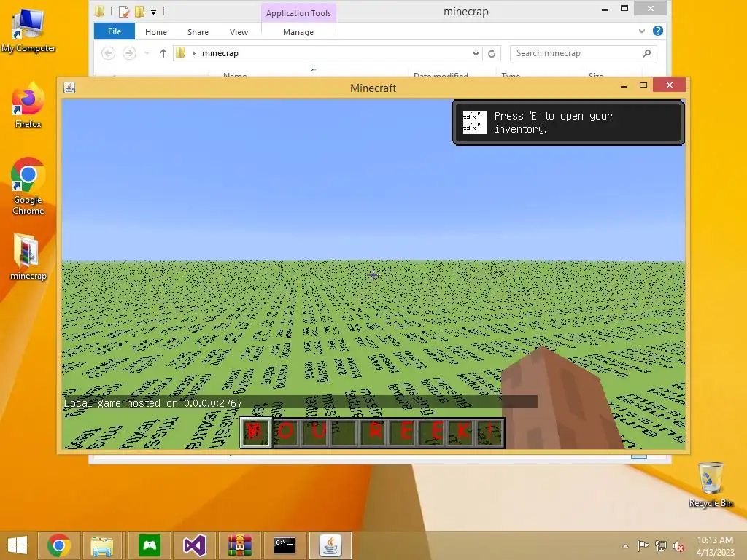
Task: Select the hotbar slot showing K
Action: [x=462, y=432]
